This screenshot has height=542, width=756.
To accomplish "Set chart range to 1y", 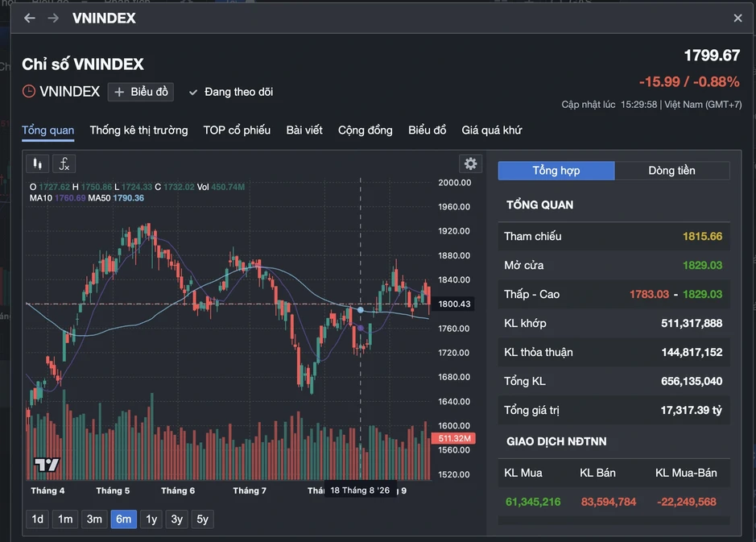I will point(151,519).
